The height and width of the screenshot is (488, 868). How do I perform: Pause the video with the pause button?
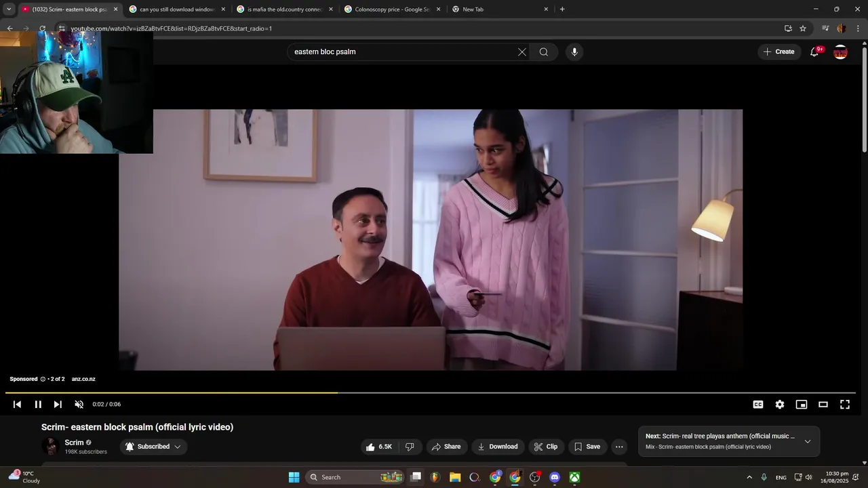[x=38, y=405]
